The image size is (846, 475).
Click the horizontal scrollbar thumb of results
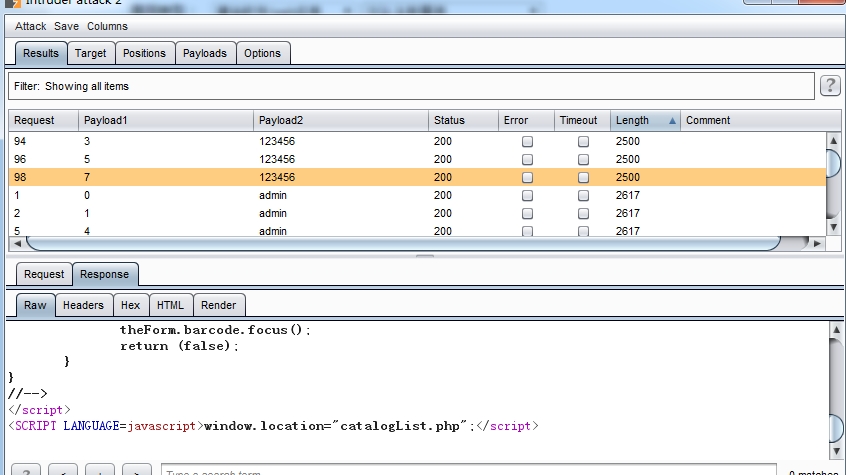click(x=403, y=243)
